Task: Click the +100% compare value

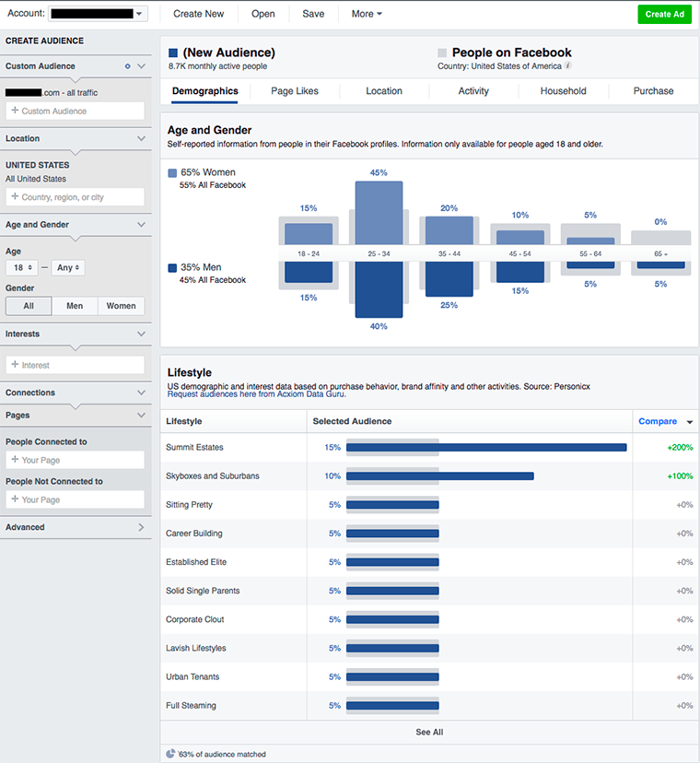Action: coord(680,476)
